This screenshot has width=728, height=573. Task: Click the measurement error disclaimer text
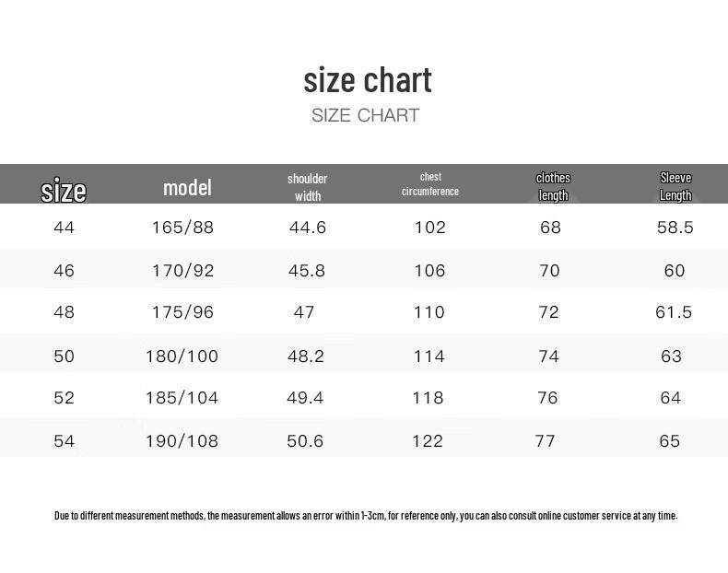(365, 516)
